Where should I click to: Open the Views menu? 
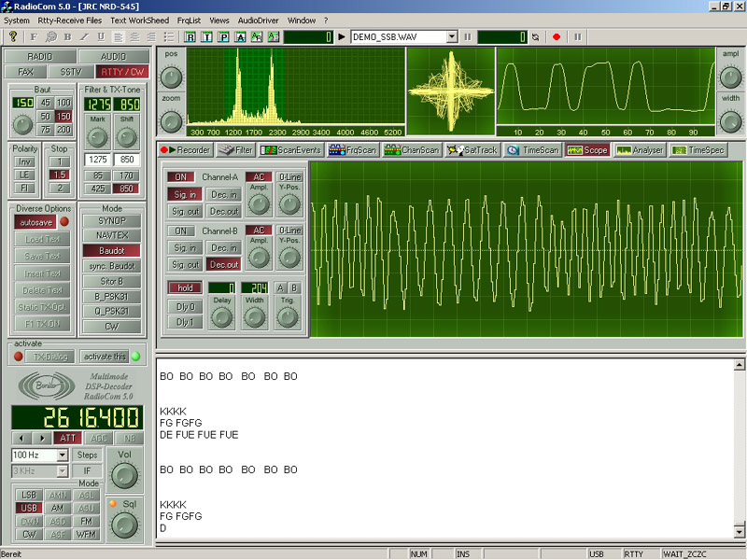coord(219,21)
